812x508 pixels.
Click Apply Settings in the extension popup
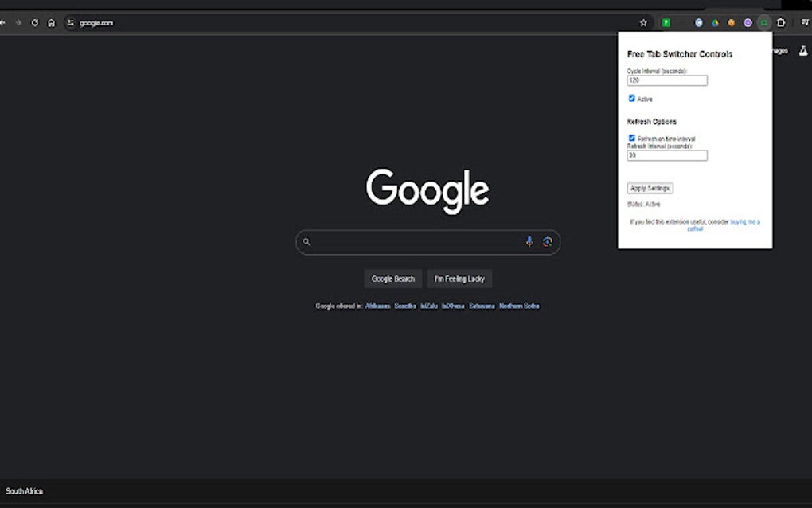pos(650,188)
